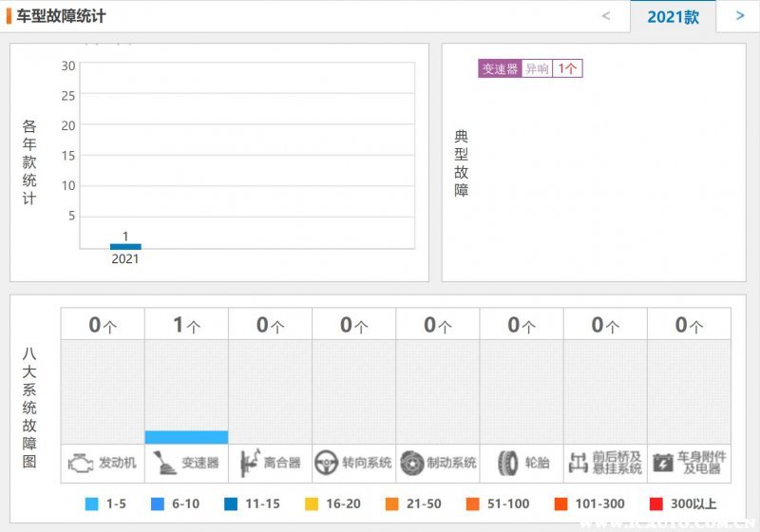Click the 16-20 yellow legend swatch
This screenshot has width=760, height=532.
(311, 503)
